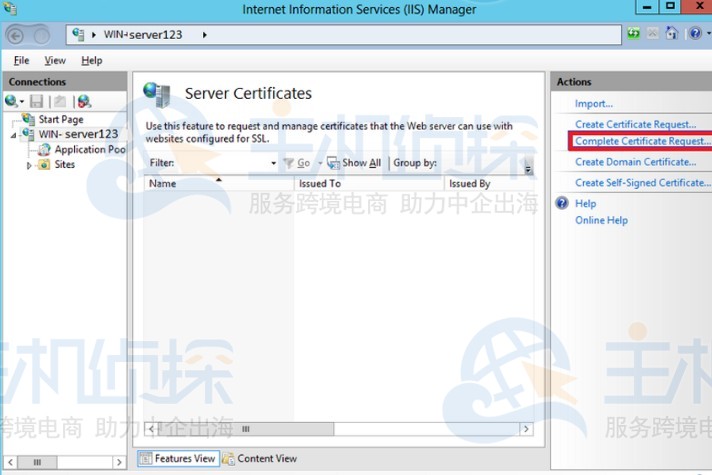Open the File menu
The image size is (712, 475).
tap(21, 61)
